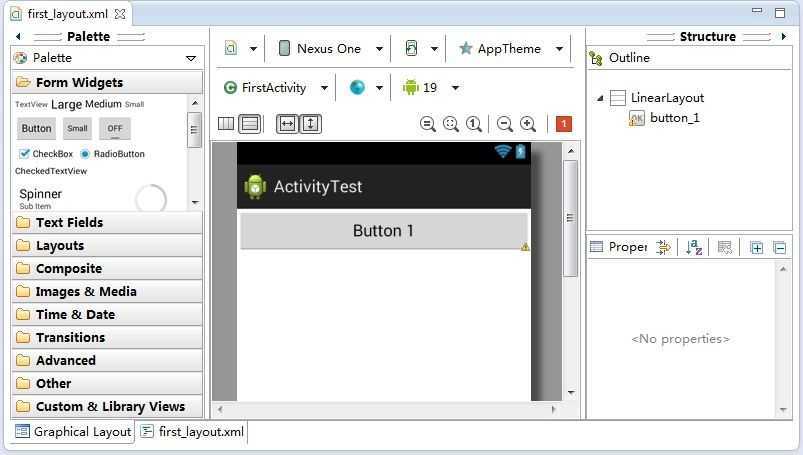Click the canvas vertical scrollbar thumb
803x455 pixels.
pos(570,218)
